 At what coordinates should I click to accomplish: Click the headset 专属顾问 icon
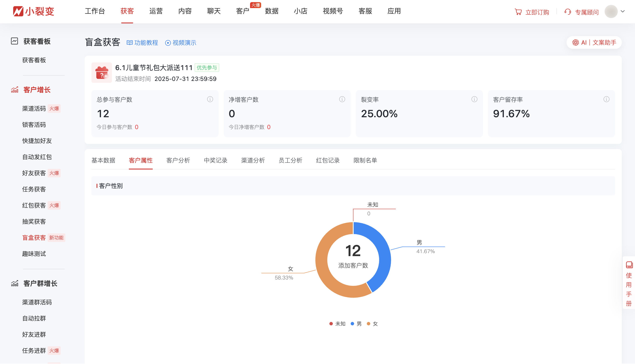[x=568, y=12]
